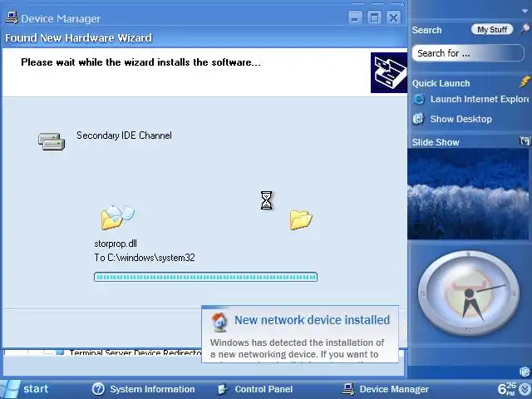Click the source folder with flying papers
The height and width of the screenshot is (399, 532).
click(x=117, y=217)
